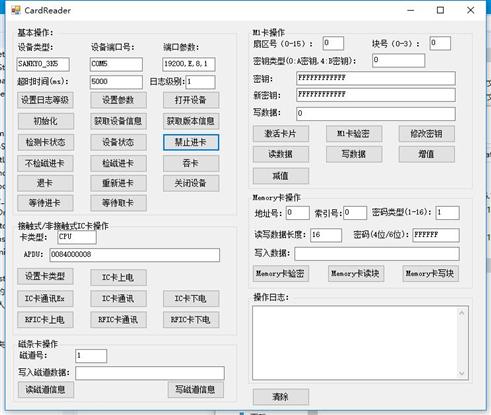Click the 扇区号 input box

point(333,43)
